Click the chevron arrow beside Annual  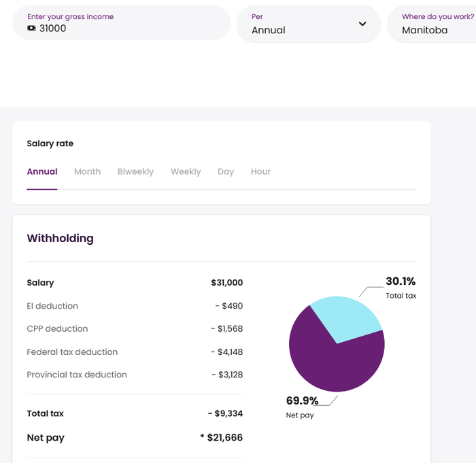point(362,24)
